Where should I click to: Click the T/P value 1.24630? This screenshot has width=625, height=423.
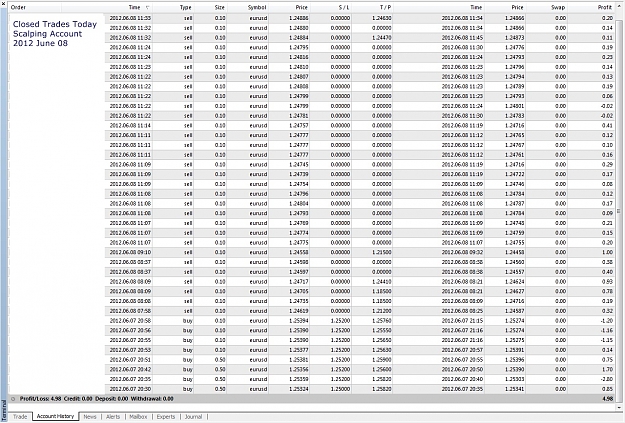coord(381,18)
